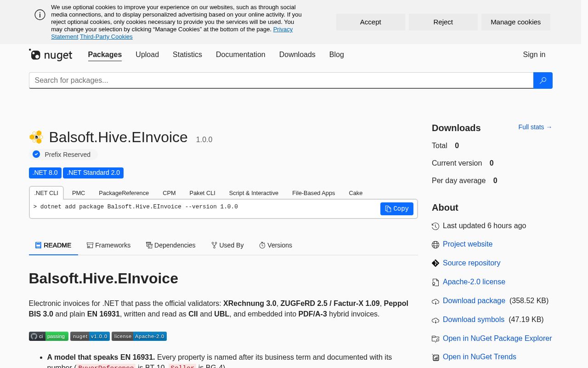
Task: Click the Balsoft.Hive.EInvoice package hexagon icon
Action: tap(36, 137)
